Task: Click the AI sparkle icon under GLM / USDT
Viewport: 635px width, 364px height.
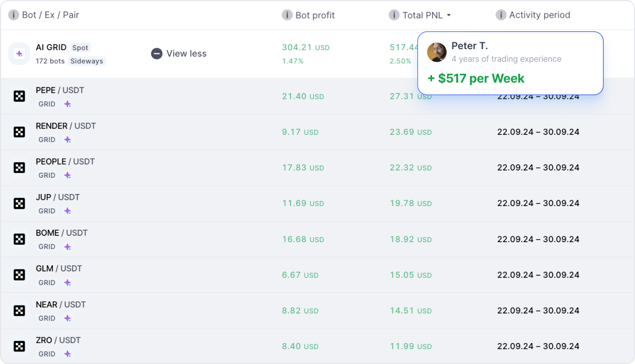Action: 67,282
